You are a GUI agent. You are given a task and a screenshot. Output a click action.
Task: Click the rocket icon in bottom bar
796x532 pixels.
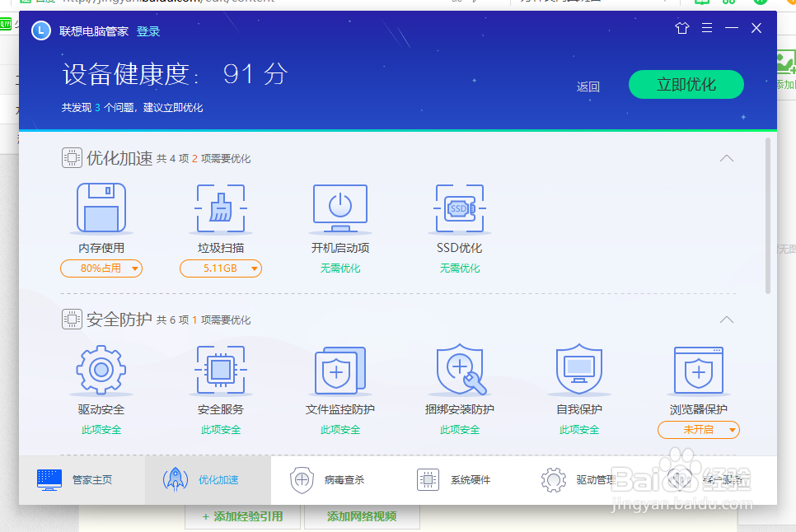click(x=176, y=480)
